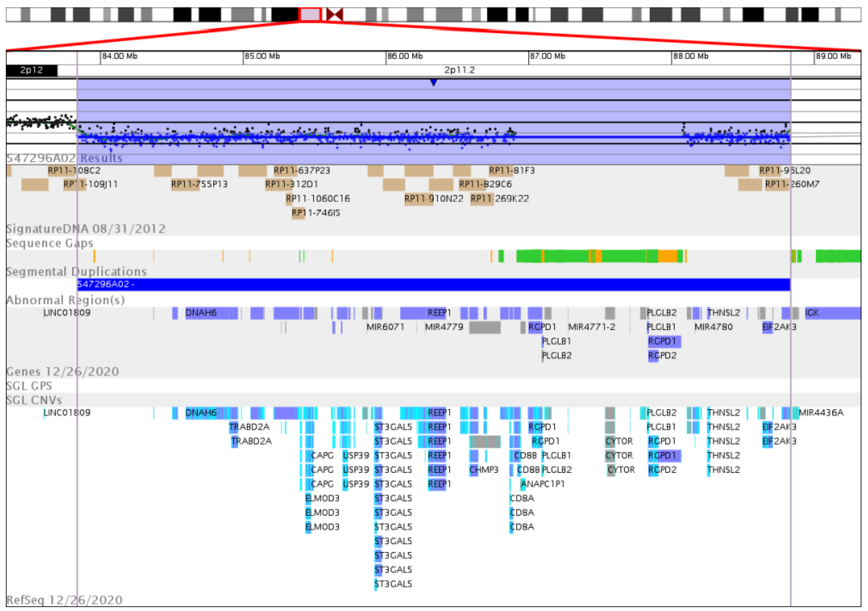
Task: Open the RP11-637P23 BAC clone
Action: coord(301,170)
